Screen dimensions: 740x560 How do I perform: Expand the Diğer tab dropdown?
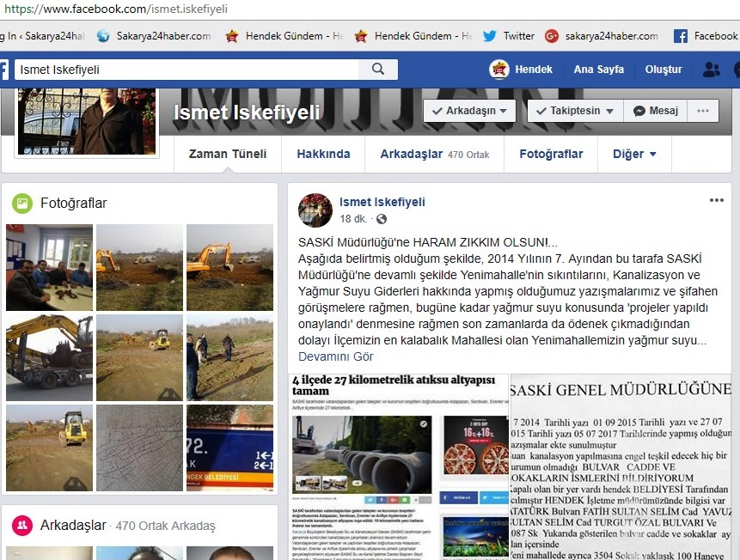click(x=634, y=154)
